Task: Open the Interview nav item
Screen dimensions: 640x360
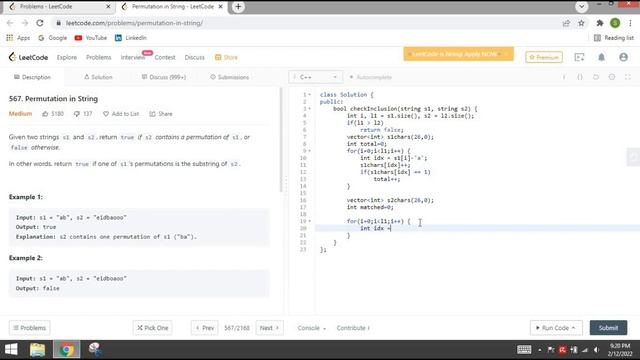Action: click(133, 57)
